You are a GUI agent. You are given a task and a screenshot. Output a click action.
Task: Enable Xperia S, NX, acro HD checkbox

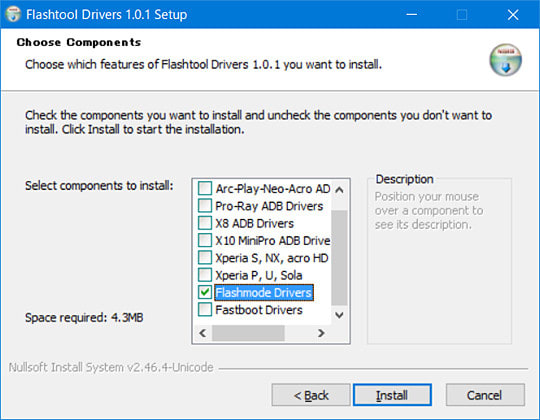205,257
